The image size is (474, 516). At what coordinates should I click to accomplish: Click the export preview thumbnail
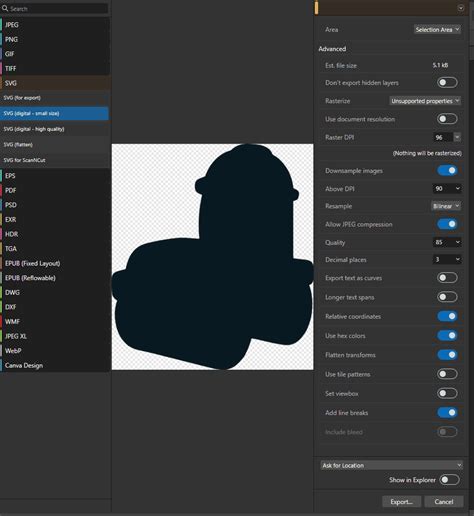(x=212, y=257)
